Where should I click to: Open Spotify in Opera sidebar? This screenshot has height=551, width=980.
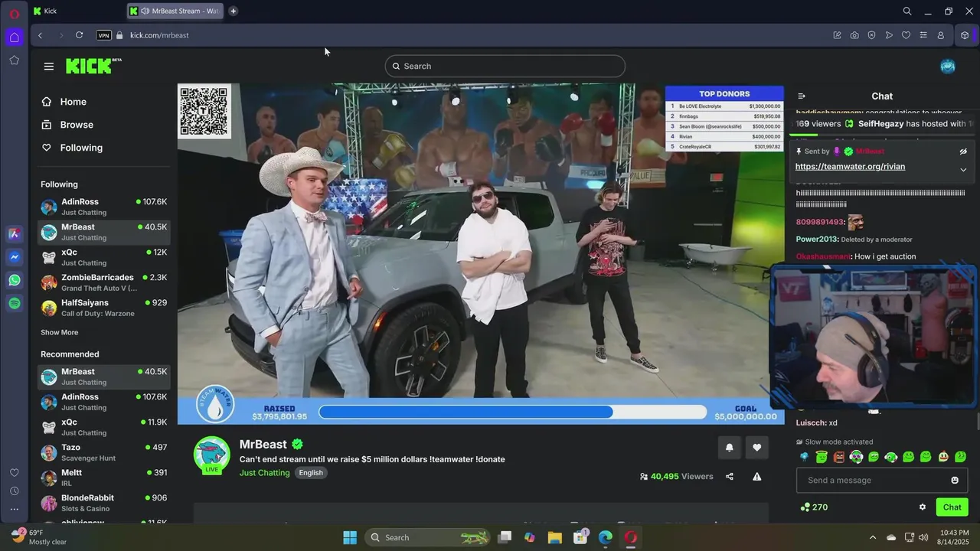point(15,304)
